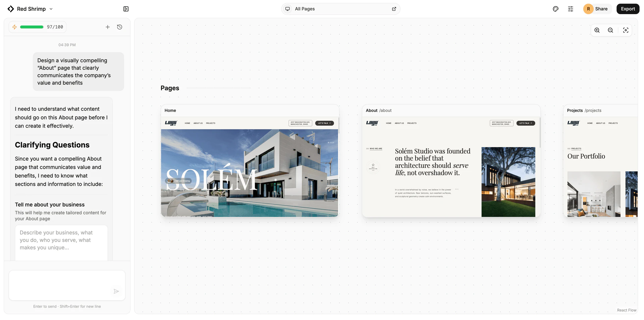The height and width of the screenshot is (320, 644).
Task: Collapse the chat sidebar panel
Action: pos(126,9)
